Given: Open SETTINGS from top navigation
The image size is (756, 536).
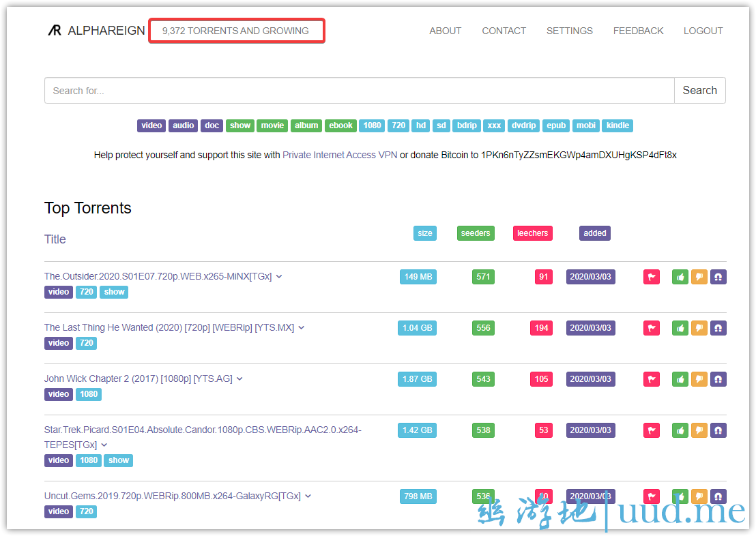Looking at the screenshot, I should pos(570,31).
